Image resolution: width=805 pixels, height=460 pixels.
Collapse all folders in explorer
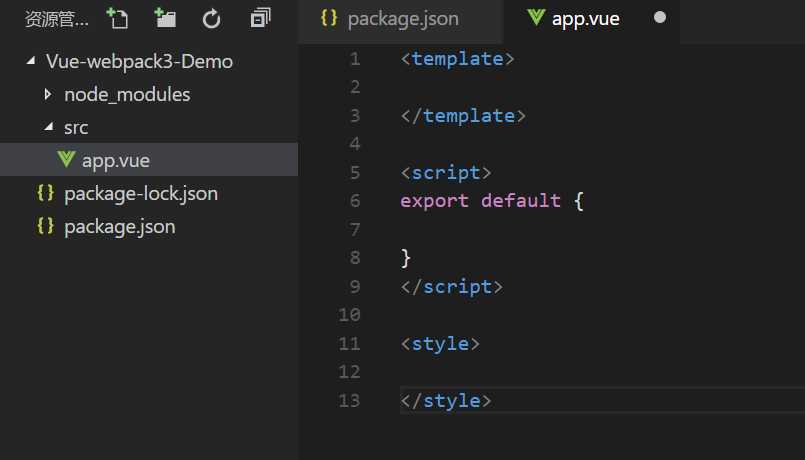click(x=260, y=18)
